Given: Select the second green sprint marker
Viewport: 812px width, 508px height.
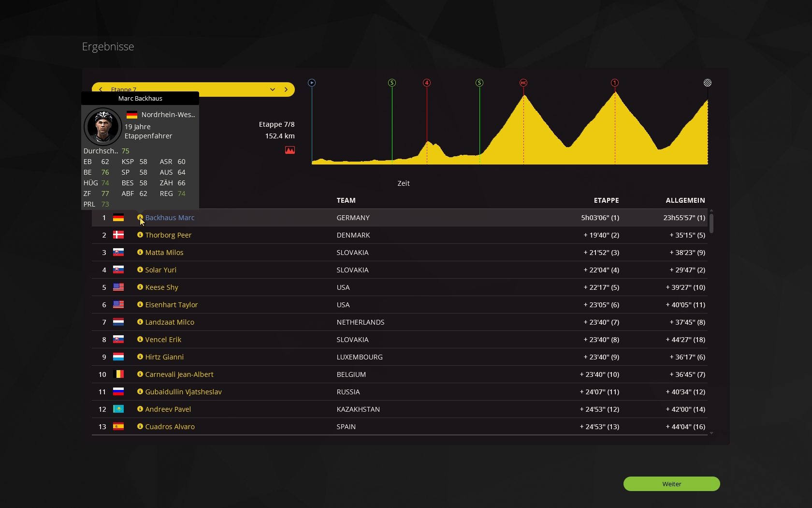Looking at the screenshot, I should 479,83.
